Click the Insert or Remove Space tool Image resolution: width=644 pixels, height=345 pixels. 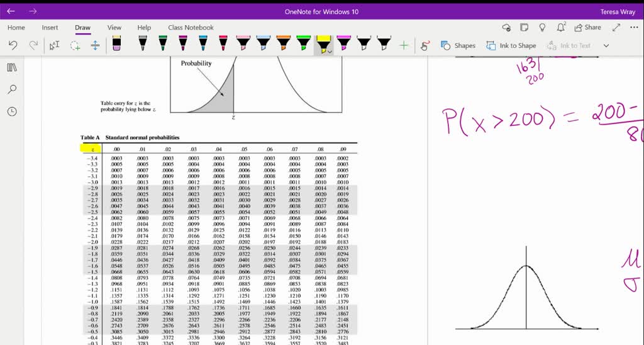click(x=96, y=45)
